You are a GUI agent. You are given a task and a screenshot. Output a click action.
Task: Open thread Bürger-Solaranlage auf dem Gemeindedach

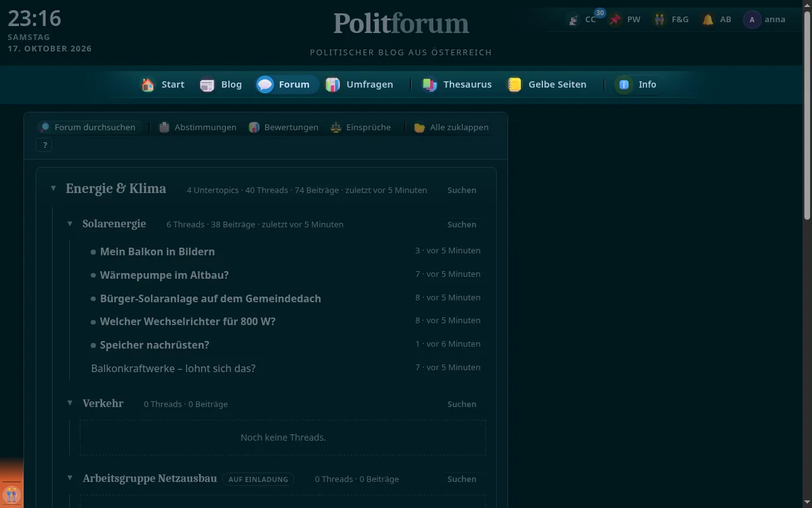[x=211, y=298]
